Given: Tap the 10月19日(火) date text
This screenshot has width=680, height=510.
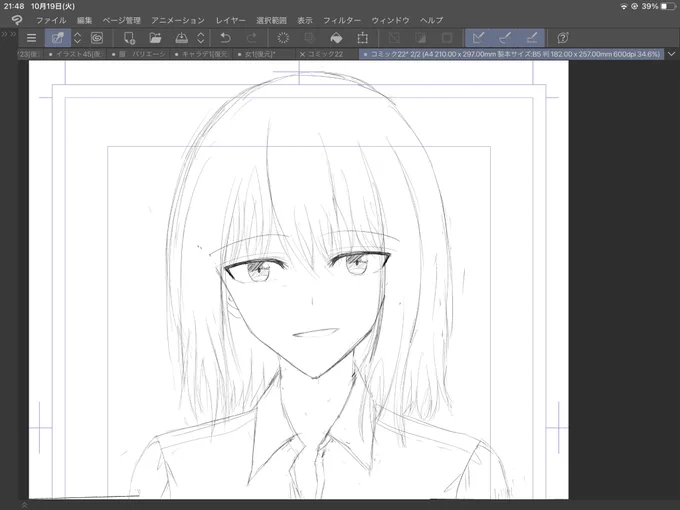Looking at the screenshot, I should [x=53, y=7].
